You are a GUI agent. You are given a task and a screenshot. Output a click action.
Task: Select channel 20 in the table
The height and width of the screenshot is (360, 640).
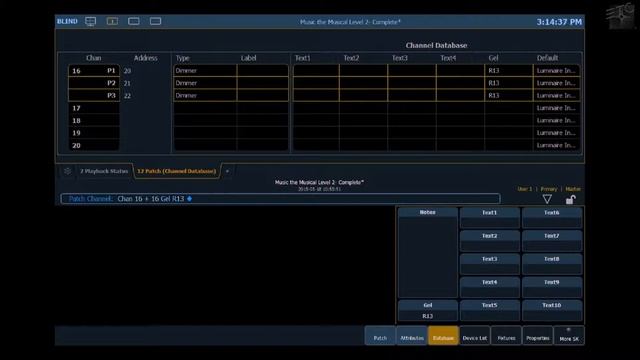tap(94, 145)
